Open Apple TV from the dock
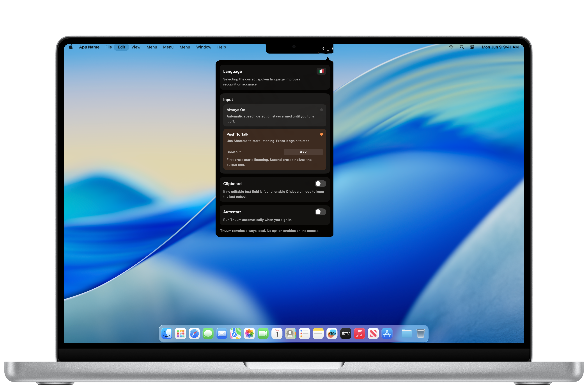 346,334
